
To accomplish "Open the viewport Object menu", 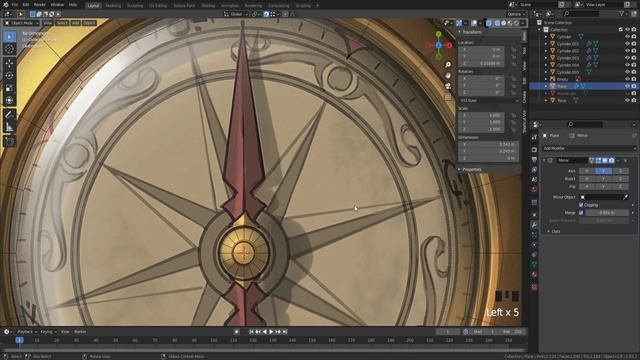I will [x=89, y=23].
